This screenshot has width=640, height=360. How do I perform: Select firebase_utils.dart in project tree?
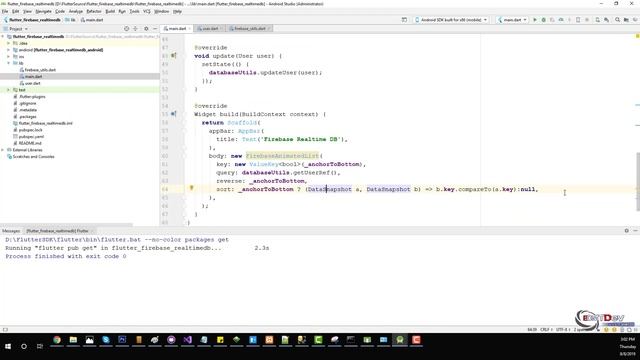40,70
